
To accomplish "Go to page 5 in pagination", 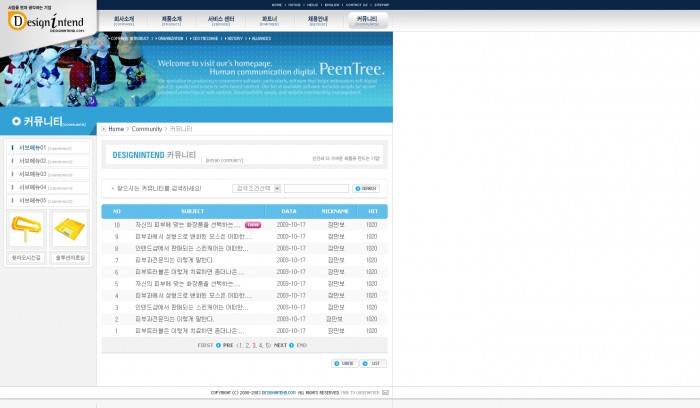I will pos(267,345).
